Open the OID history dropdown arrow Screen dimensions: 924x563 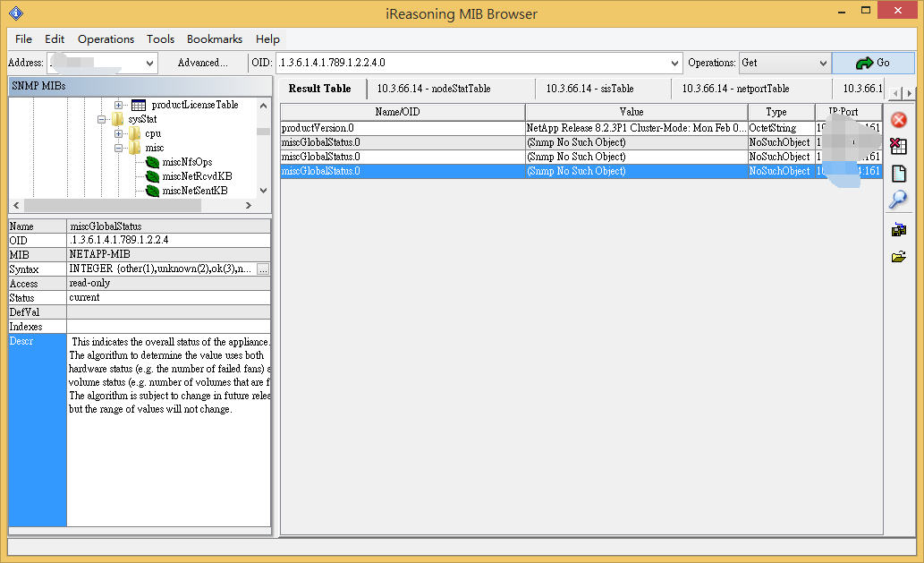point(675,64)
